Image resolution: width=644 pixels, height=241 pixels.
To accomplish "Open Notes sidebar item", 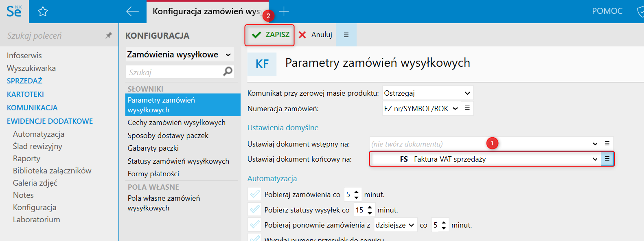I will click(x=23, y=195).
